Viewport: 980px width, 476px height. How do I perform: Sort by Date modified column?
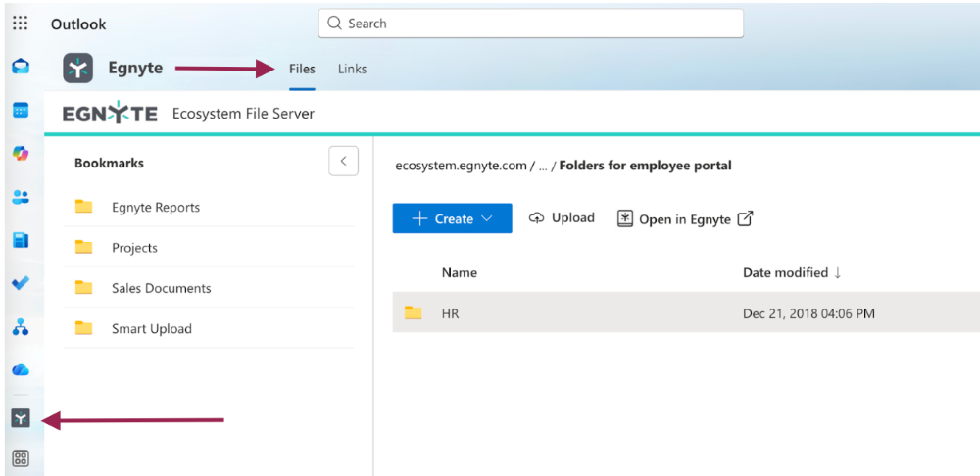(x=785, y=272)
